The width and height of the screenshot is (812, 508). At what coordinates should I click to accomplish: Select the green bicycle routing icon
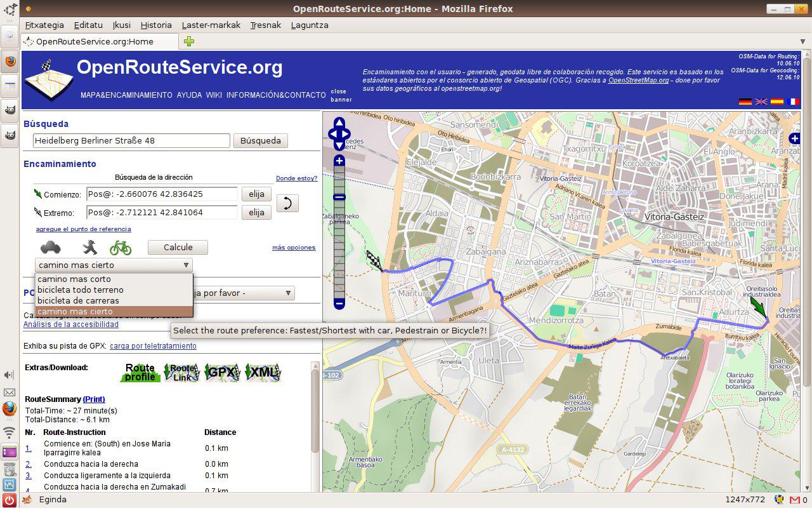tap(121, 247)
